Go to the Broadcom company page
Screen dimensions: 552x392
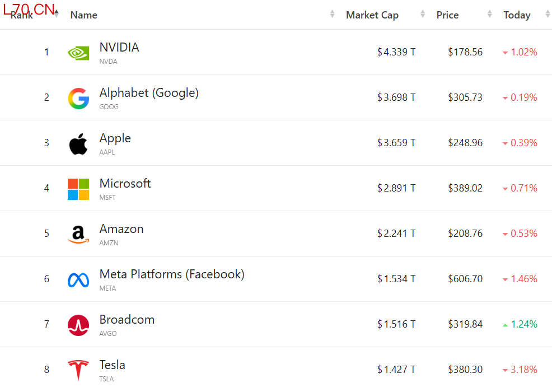pos(127,320)
